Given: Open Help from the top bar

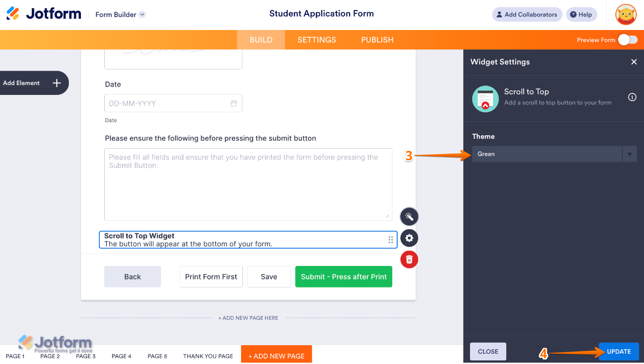Looking at the screenshot, I should [581, 14].
